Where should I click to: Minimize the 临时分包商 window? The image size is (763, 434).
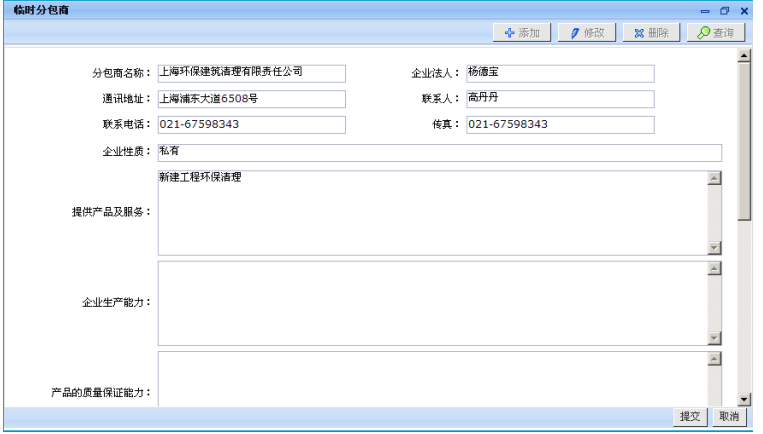[705, 11]
